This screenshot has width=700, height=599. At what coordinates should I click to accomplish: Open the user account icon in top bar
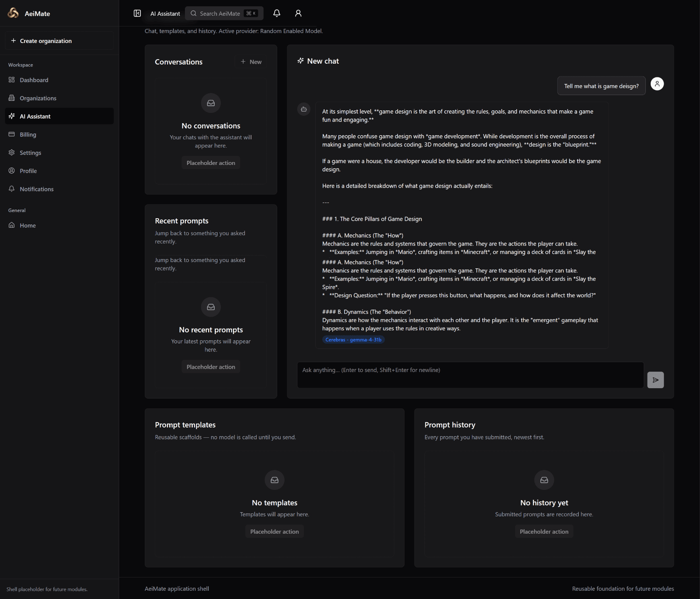coord(298,13)
